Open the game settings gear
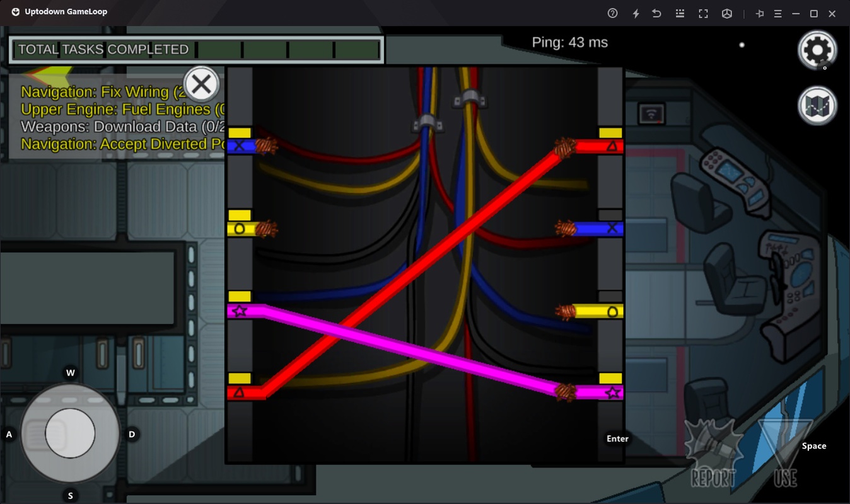The image size is (850, 504). click(x=817, y=49)
